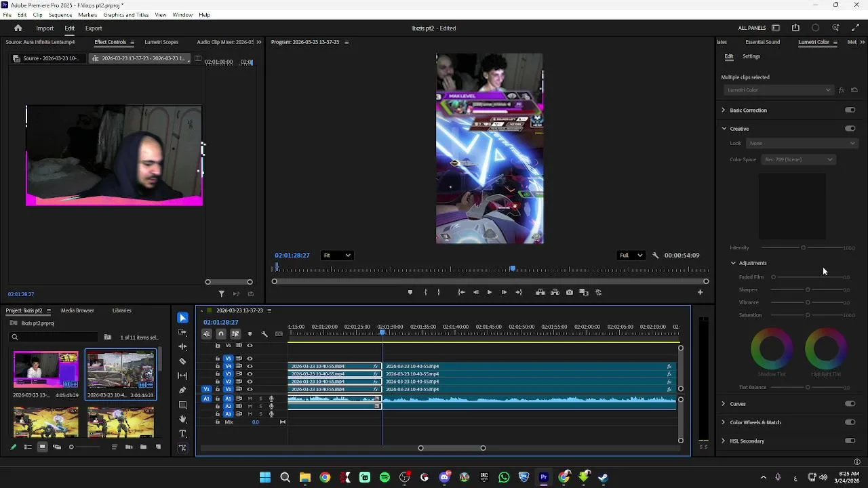Select the Selection tool arrow
The width and height of the screenshot is (868, 488).
(182, 318)
